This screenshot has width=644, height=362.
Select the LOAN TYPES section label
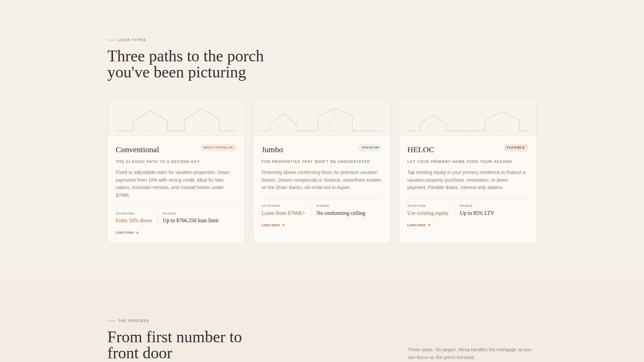[131, 40]
